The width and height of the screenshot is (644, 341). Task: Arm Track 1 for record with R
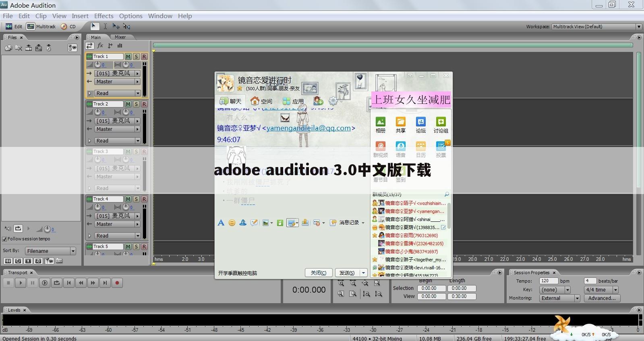pyautogui.click(x=144, y=56)
